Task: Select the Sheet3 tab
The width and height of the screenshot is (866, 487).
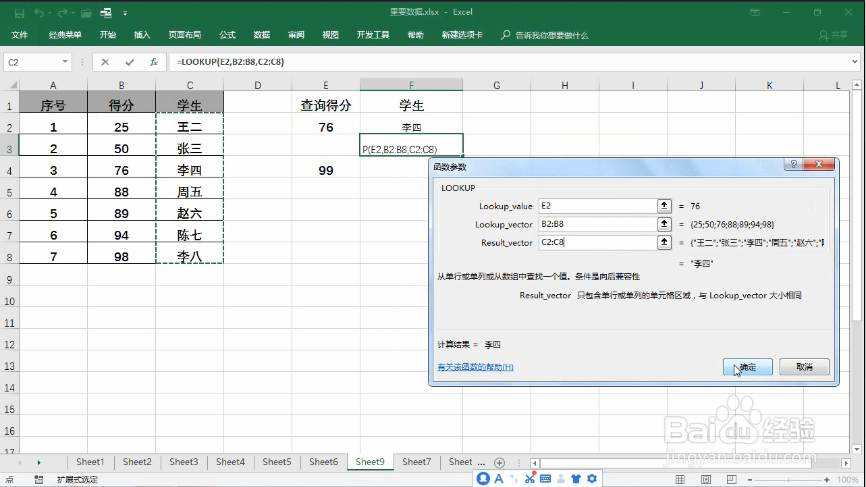Action: [x=183, y=462]
